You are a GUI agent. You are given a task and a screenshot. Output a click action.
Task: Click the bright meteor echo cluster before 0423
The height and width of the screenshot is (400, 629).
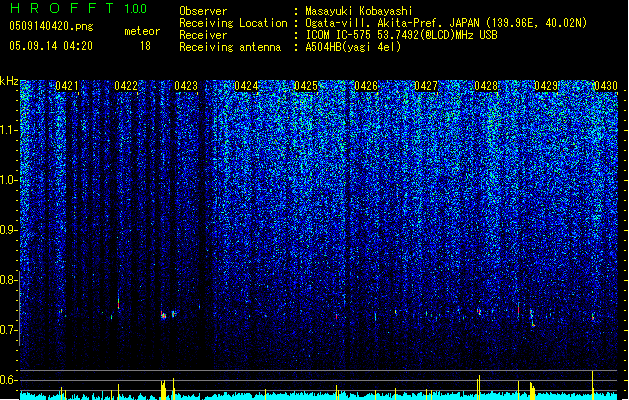tap(163, 315)
